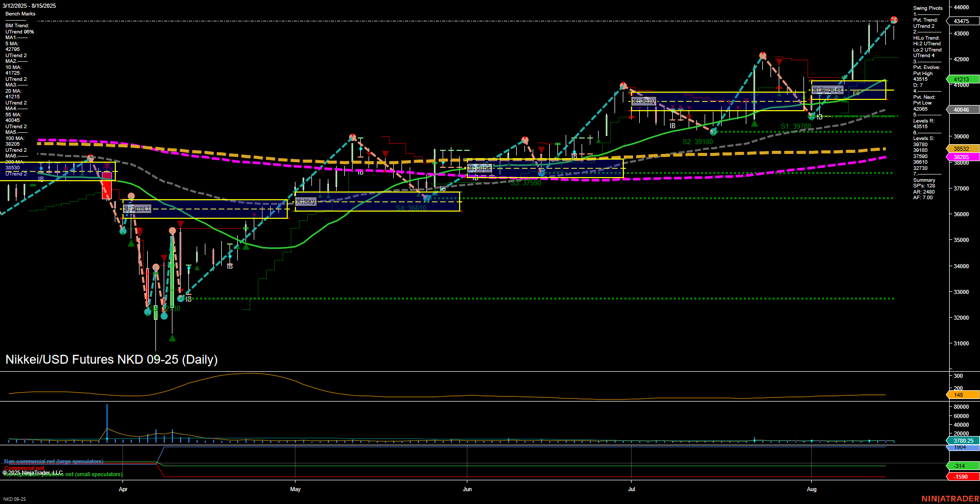Click the Non-commercial net (large speculators) legend

pos(53,462)
